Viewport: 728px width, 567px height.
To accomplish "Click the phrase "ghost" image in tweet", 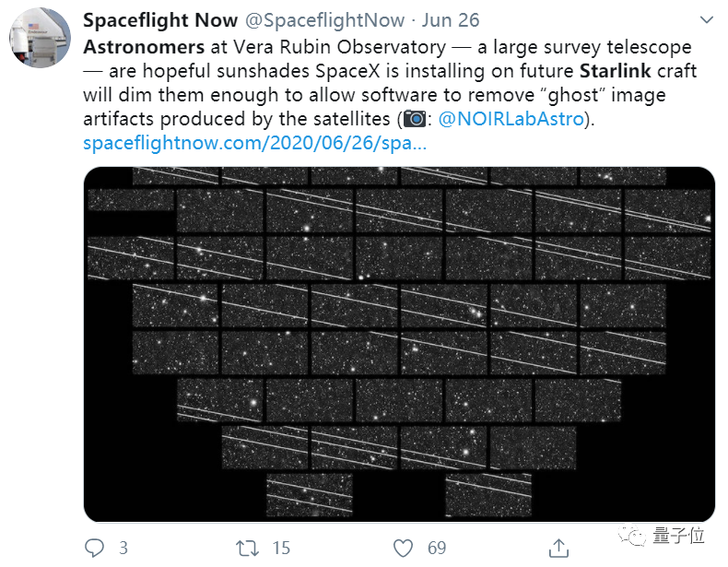I will pyautogui.click(x=597, y=96).
